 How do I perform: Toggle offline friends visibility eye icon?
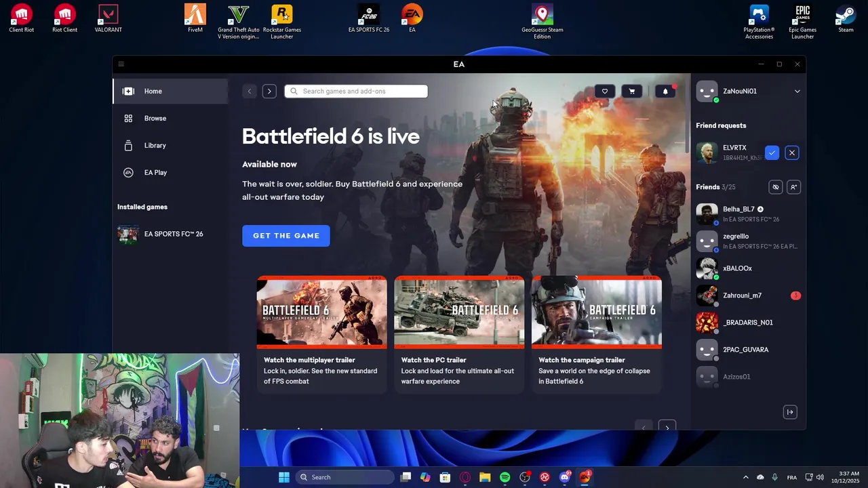tap(776, 187)
